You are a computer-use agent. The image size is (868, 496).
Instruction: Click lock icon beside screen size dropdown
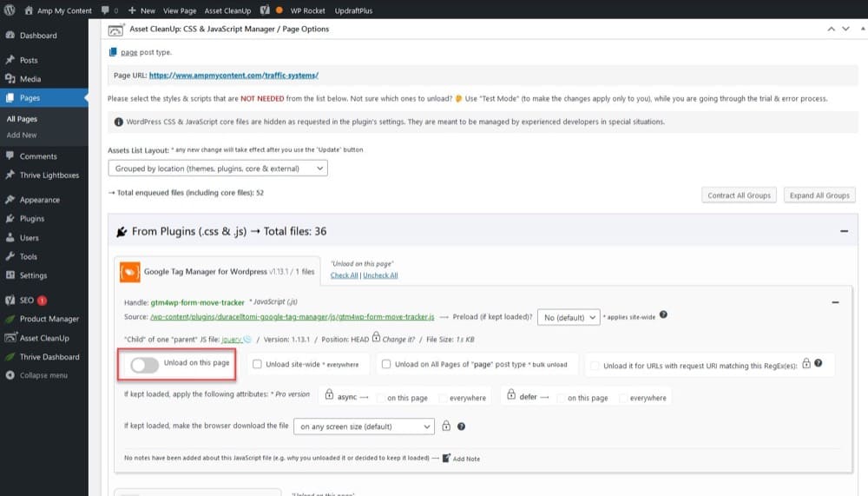[446, 426]
